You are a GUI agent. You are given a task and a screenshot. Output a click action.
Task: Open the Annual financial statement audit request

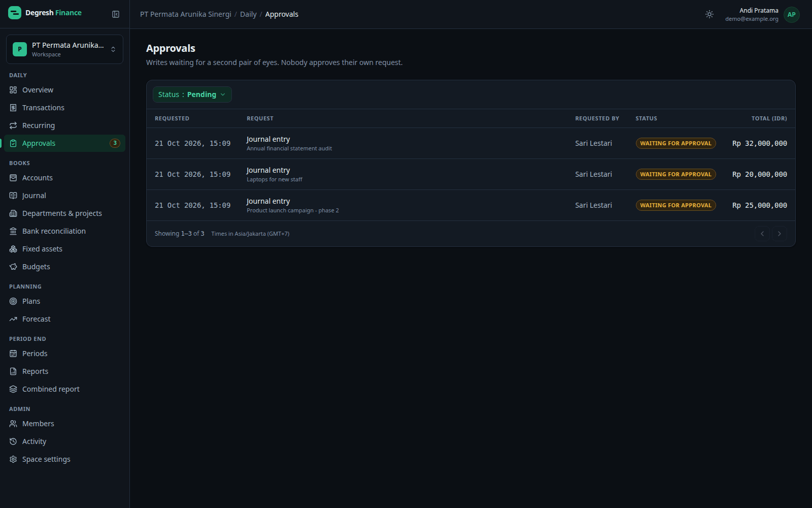[470, 143]
